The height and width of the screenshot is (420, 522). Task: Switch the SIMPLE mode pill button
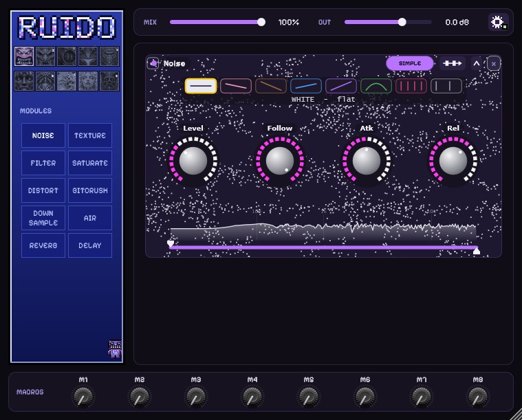click(410, 63)
